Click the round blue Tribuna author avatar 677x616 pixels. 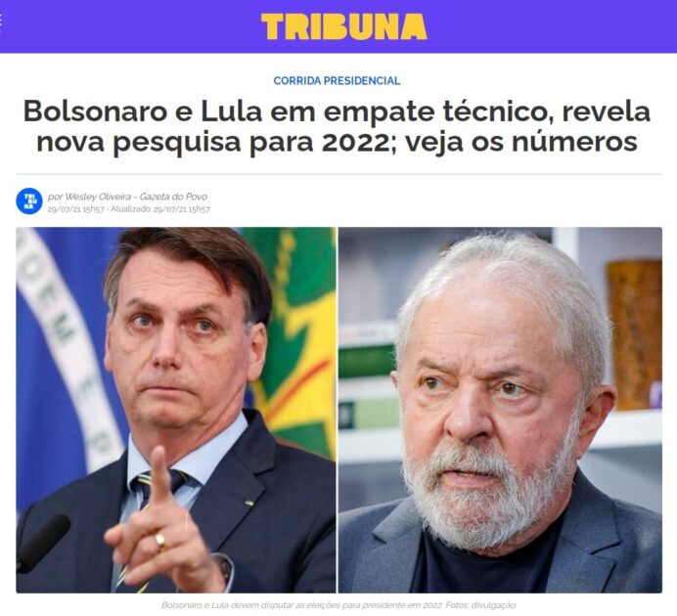[29, 201]
